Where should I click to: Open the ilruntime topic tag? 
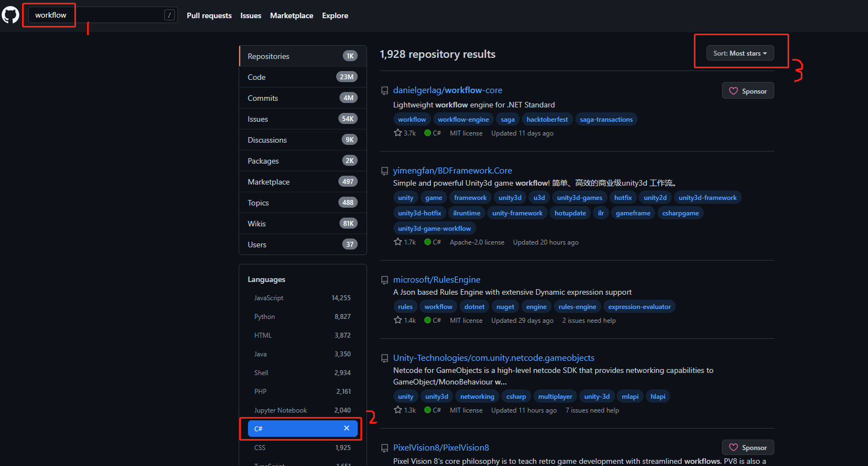(x=466, y=213)
